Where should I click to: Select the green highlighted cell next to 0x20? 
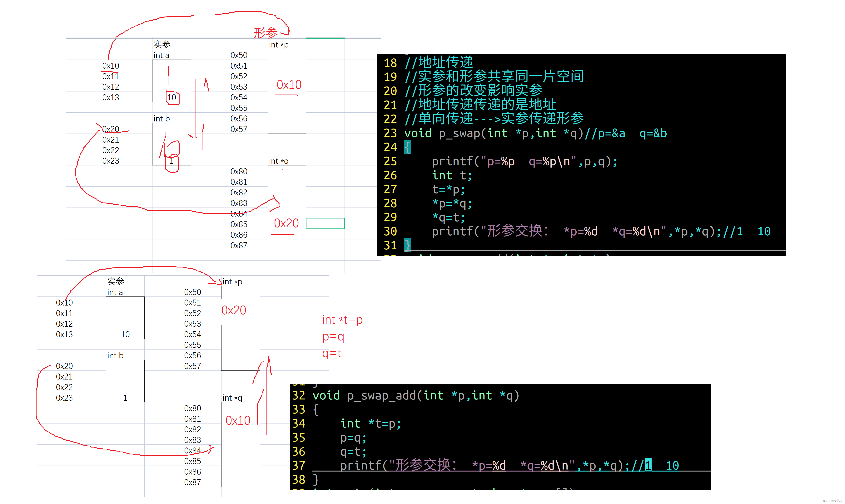tap(326, 223)
